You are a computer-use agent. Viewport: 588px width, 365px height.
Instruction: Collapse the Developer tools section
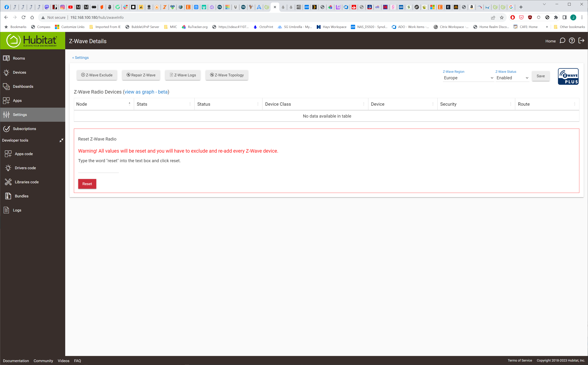(x=61, y=140)
